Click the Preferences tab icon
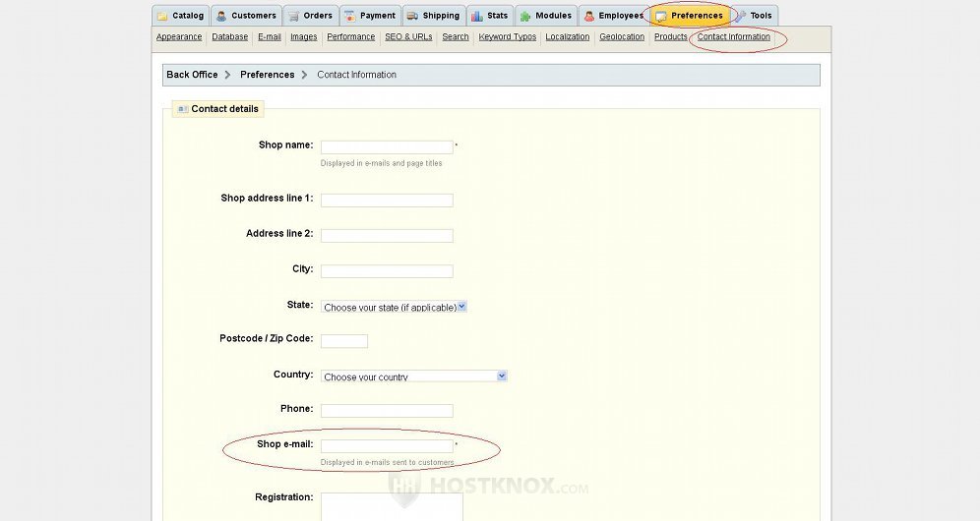 [x=661, y=17]
